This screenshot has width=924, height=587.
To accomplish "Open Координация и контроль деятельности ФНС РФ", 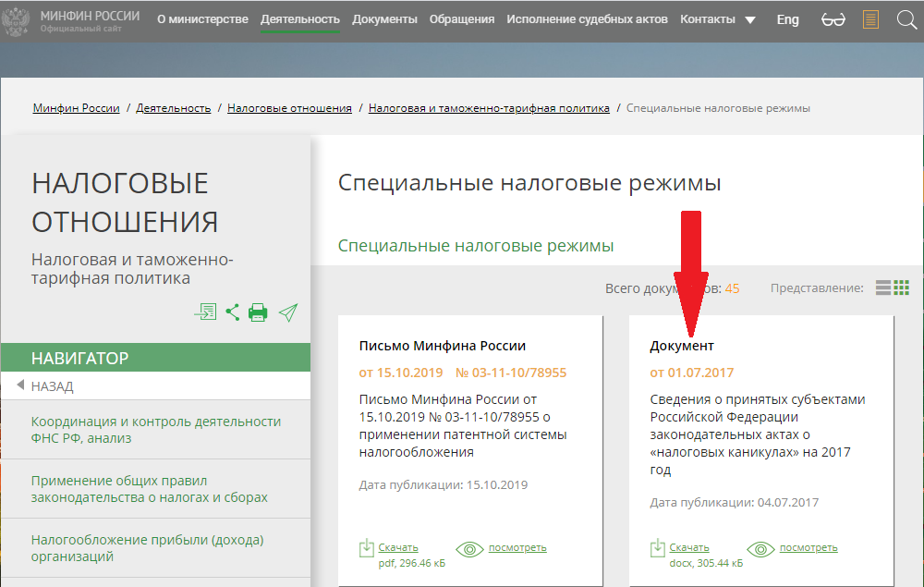I will 156,430.
